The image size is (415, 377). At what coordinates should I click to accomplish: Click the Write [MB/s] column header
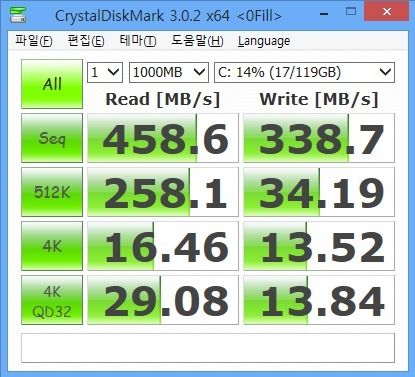[x=319, y=99]
